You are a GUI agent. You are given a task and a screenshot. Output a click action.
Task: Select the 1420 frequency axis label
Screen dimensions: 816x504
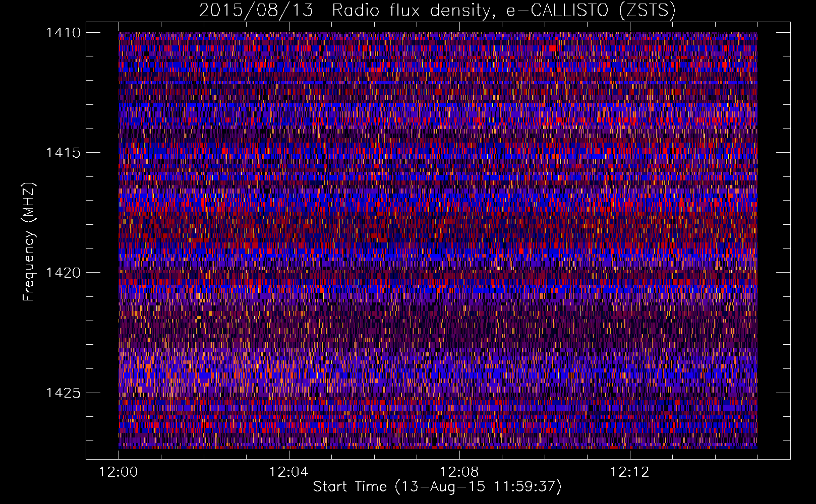tap(63, 273)
